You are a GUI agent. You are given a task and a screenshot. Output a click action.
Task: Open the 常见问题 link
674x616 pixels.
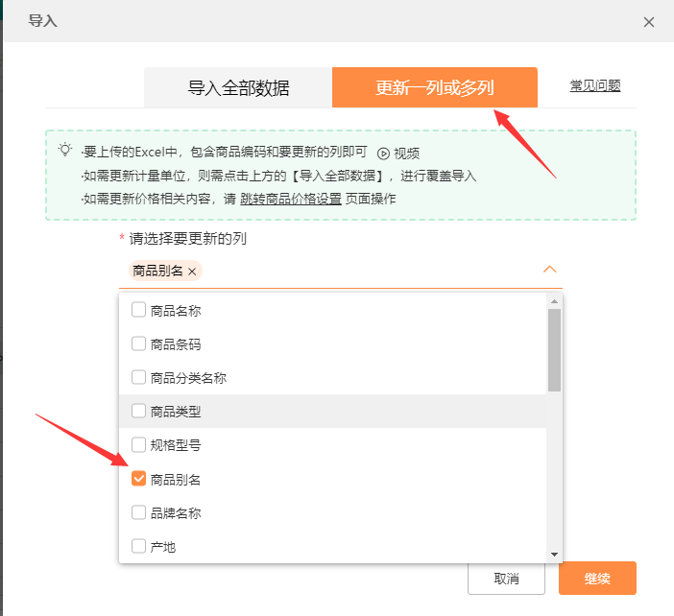[x=595, y=85]
